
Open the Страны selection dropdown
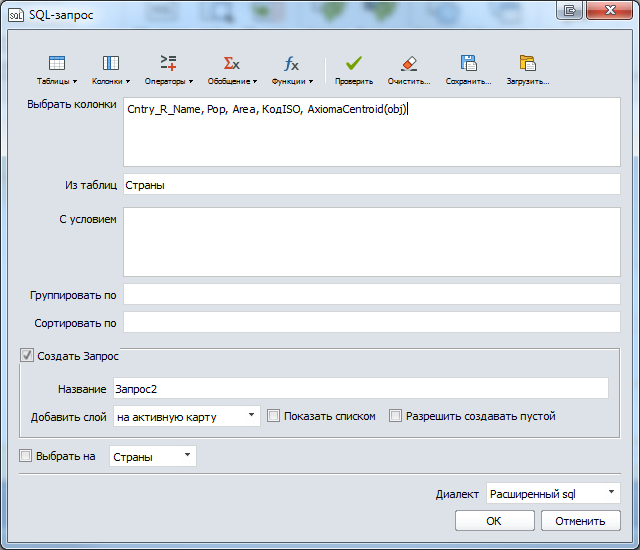152,456
